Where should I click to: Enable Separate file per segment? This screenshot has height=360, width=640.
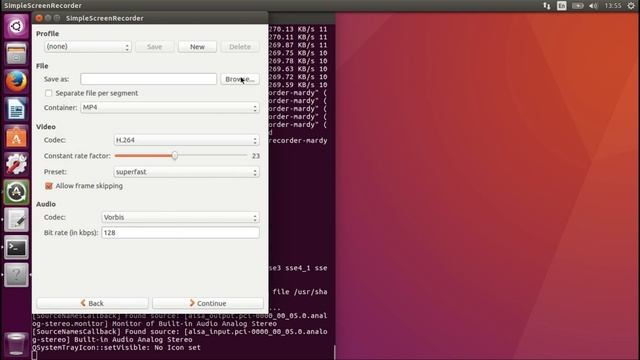49,93
